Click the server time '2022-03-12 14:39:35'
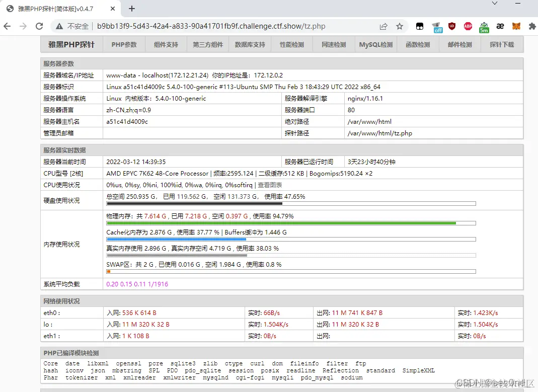The width and height of the screenshot is (538, 392). point(136,162)
